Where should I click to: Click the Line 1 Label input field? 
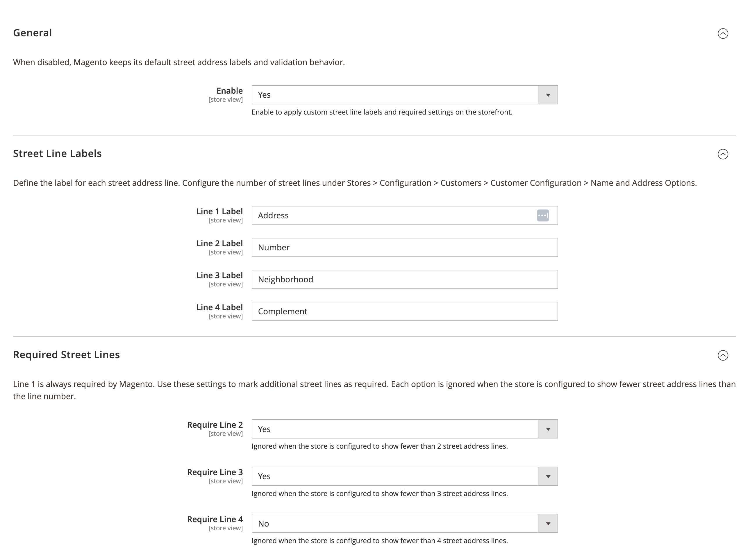[404, 215]
